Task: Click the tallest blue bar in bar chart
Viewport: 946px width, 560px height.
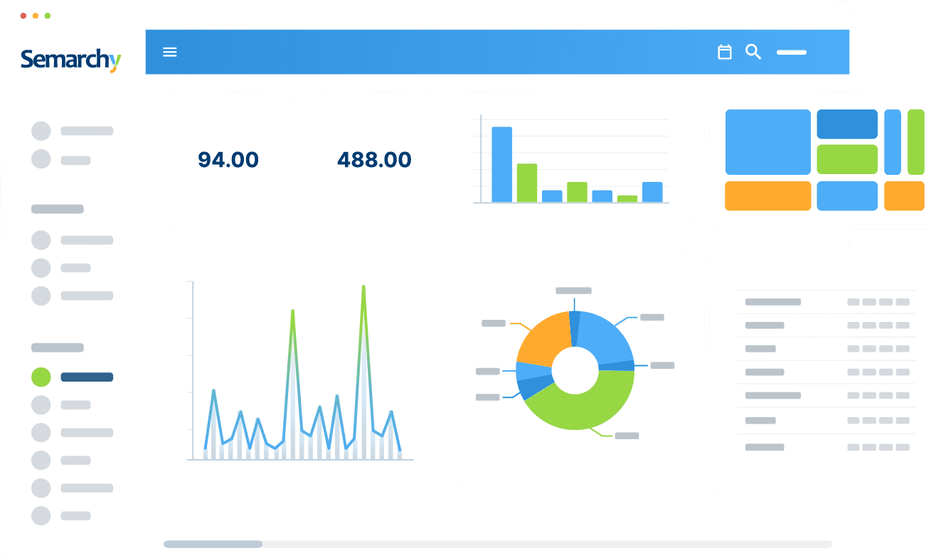Action: (x=502, y=164)
